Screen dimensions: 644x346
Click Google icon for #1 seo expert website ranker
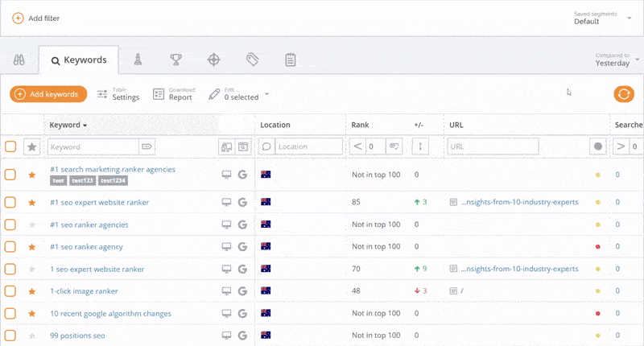click(243, 202)
